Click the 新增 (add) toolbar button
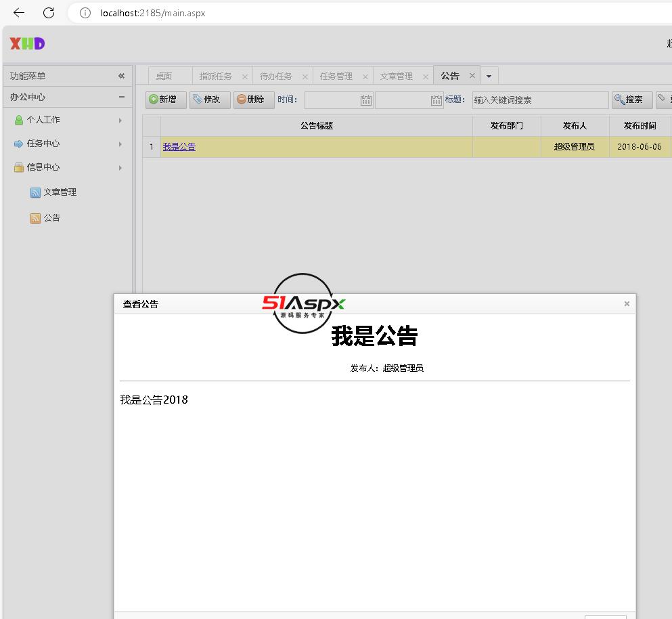The image size is (672, 619). tap(166, 100)
